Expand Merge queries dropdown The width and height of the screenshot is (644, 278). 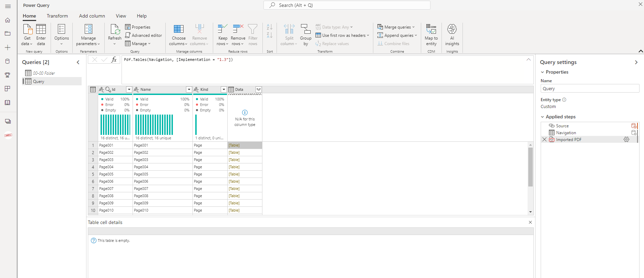click(413, 27)
